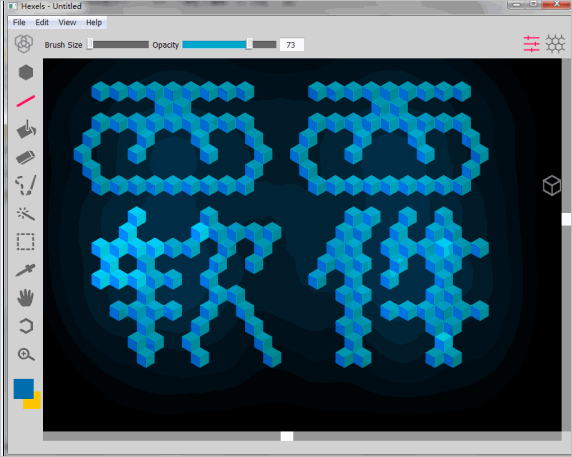
Task: Select the magic wand tool
Action: tap(26, 214)
